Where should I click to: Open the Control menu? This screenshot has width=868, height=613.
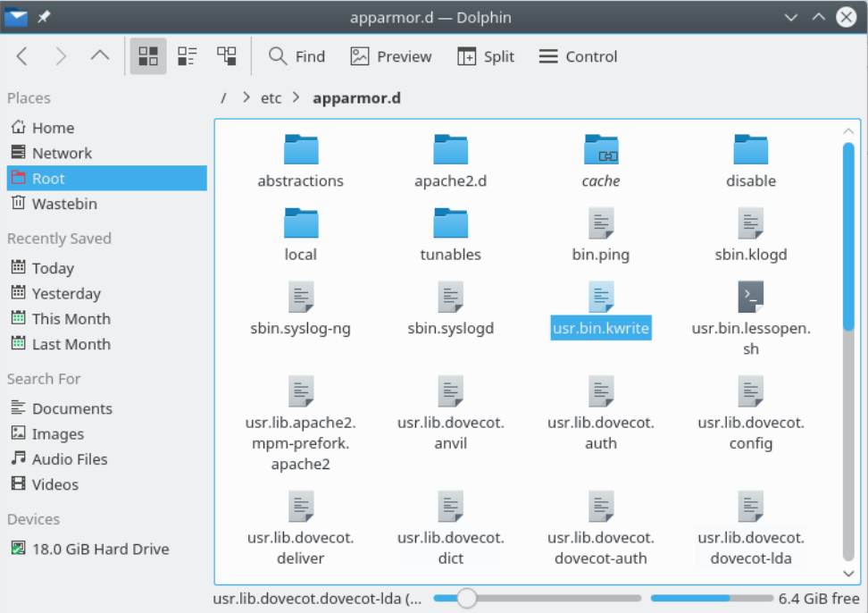578,56
